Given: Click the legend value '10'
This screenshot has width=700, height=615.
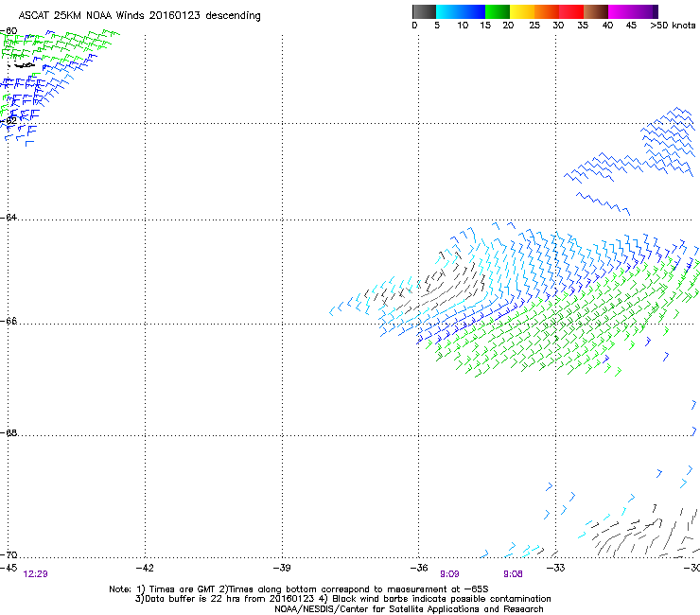Looking at the screenshot, I should (x=463, y=25).
